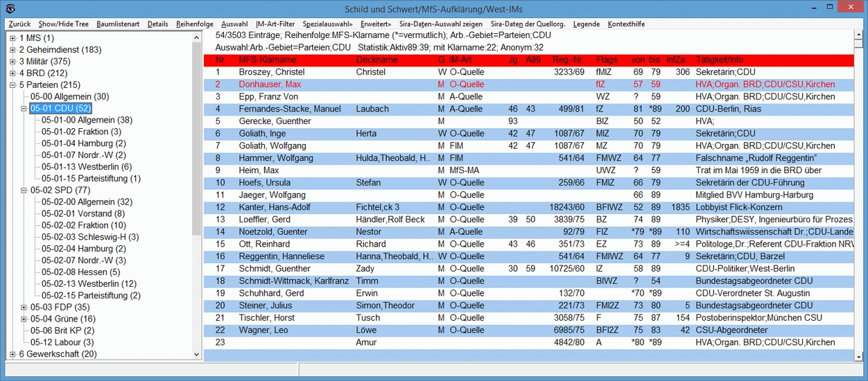Click Sira-Daten-Auswahl zeigen

(x=441, y=24)
